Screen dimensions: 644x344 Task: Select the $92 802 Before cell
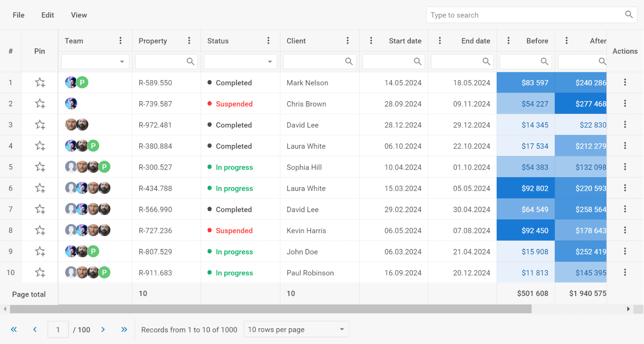click(x=526, y=188)
